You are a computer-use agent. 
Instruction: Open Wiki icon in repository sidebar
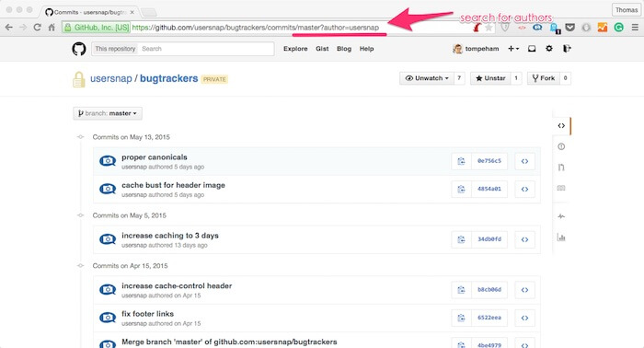pos(561,188)
